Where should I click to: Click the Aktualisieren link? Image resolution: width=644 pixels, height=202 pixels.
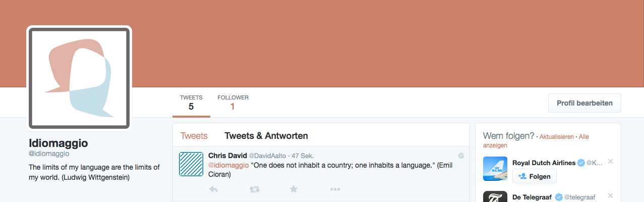pos(557,137)
